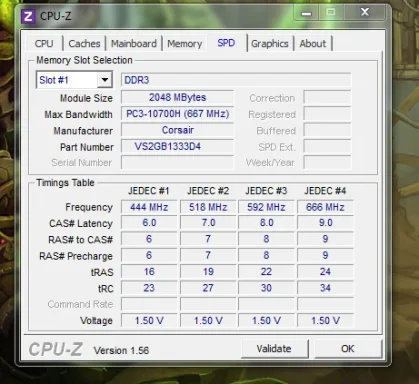Close the CPU-Z window
Viewport: 419px width, 384px height.
pos(365,12)
